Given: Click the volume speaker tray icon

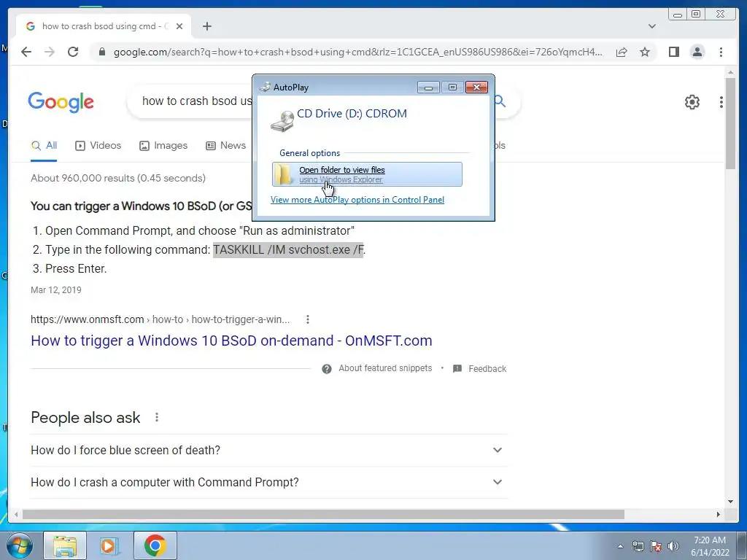Looking at the screenshot, I should pyautogui.click(x=673, y=546).
